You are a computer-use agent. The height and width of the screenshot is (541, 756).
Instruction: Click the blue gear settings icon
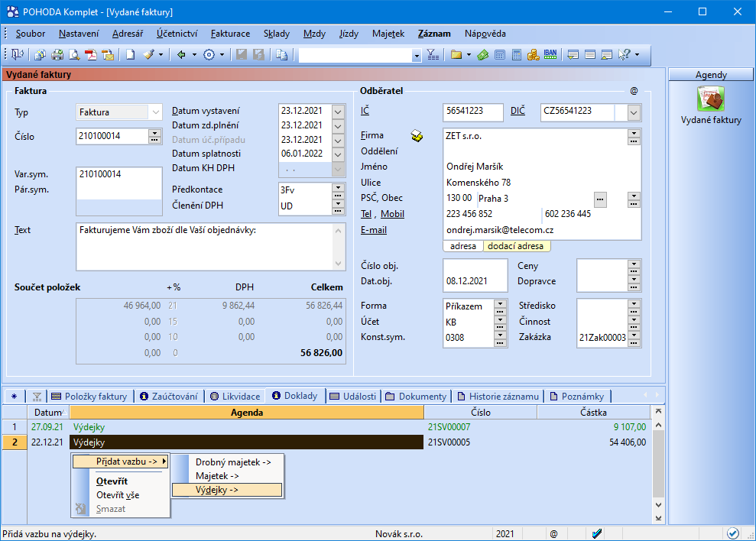pos(209,54)
